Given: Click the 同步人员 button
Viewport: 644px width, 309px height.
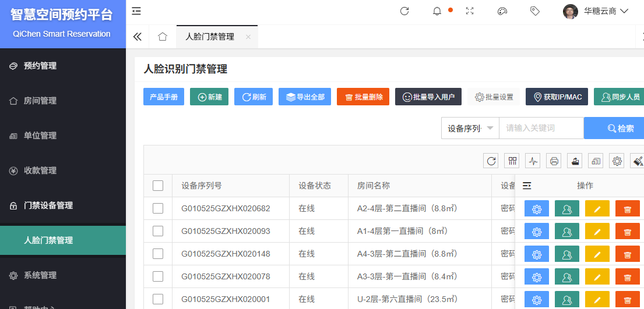Looking at the screenshot, I should pos(620,97).
